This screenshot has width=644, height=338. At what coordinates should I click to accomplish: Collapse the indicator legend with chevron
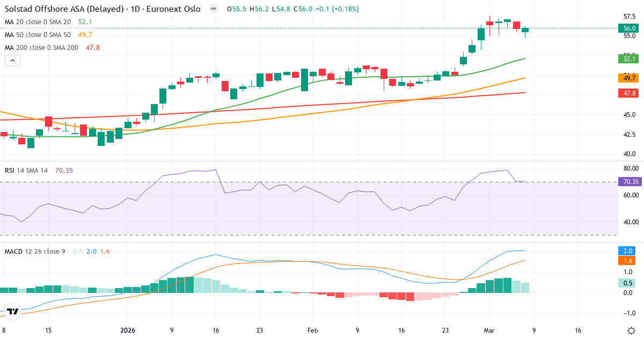click(x=12, y=61)
